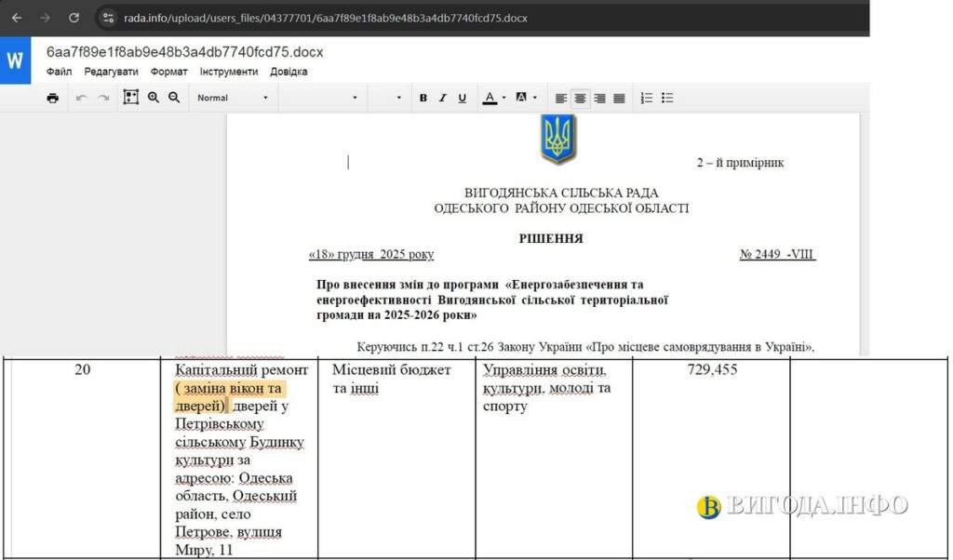Click the Undo arrow icon

click(x=81, y=98)
